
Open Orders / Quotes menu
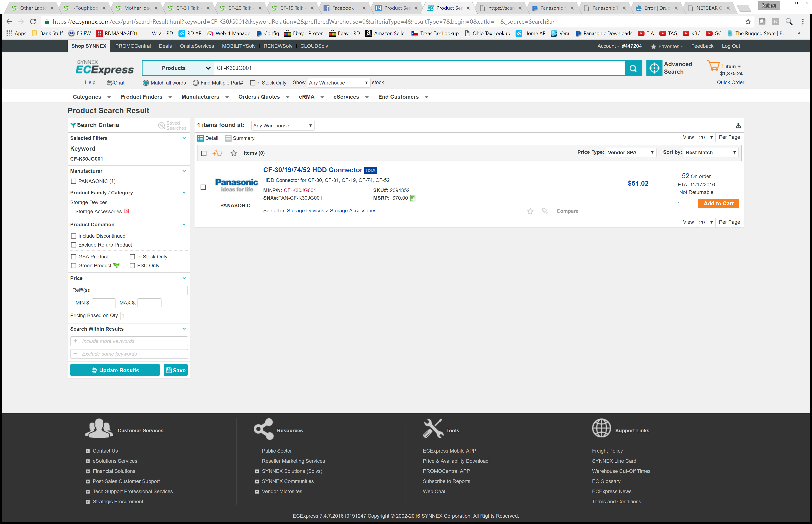coord(264,97)
